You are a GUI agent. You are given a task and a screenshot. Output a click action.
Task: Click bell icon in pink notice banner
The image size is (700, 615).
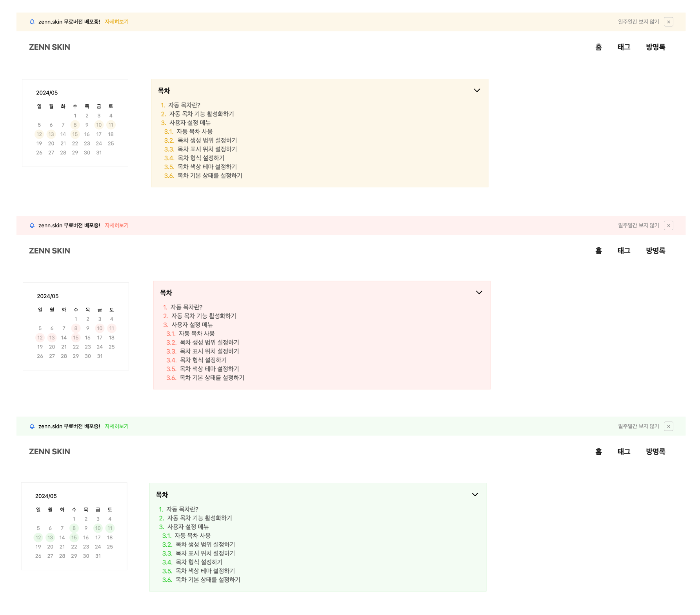[32, 225]
